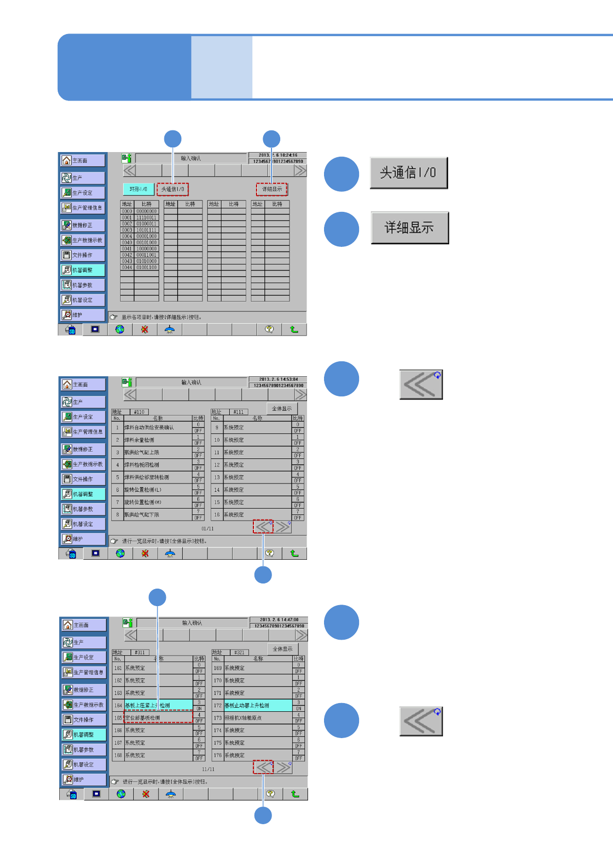Click the timestamp 2013. 2. 6 14:53:04

(278, 379)
